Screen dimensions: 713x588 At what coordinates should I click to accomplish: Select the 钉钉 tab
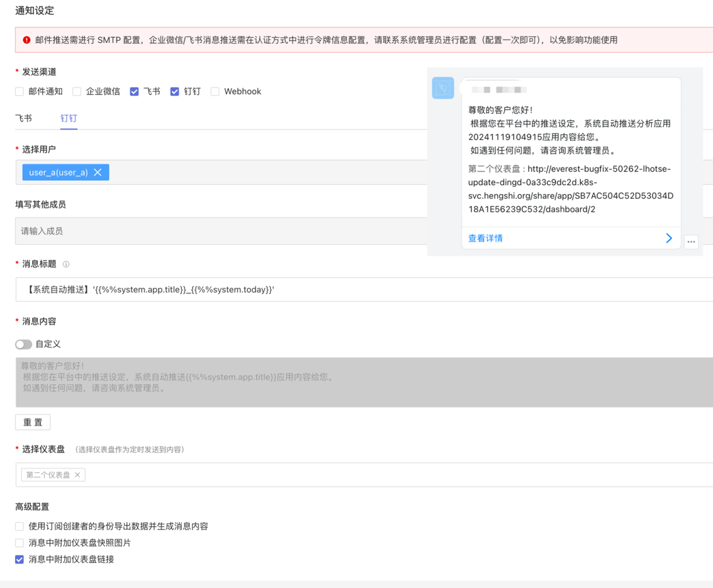(x=69, y=118)
